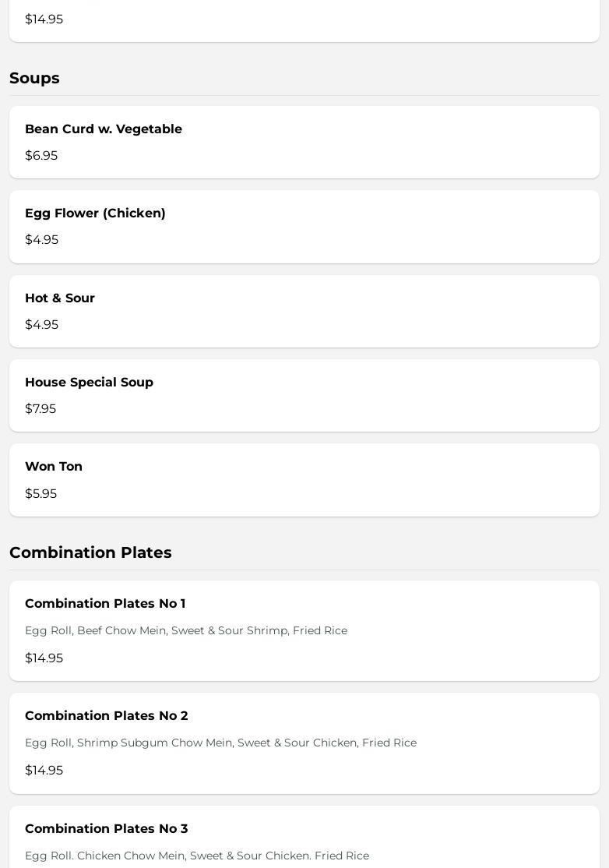
Task: Click the $7.95 House Special Soup price
Action: coord(40,409)
